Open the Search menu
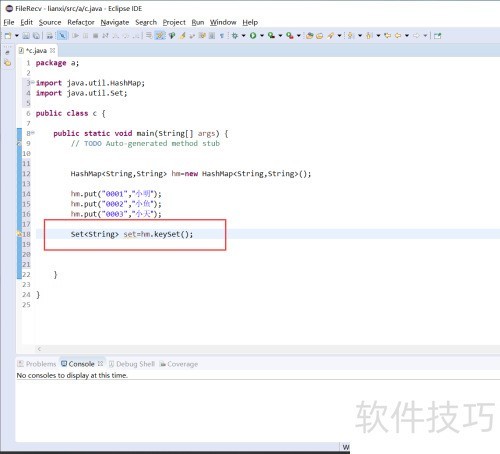 tap(146, 22)
